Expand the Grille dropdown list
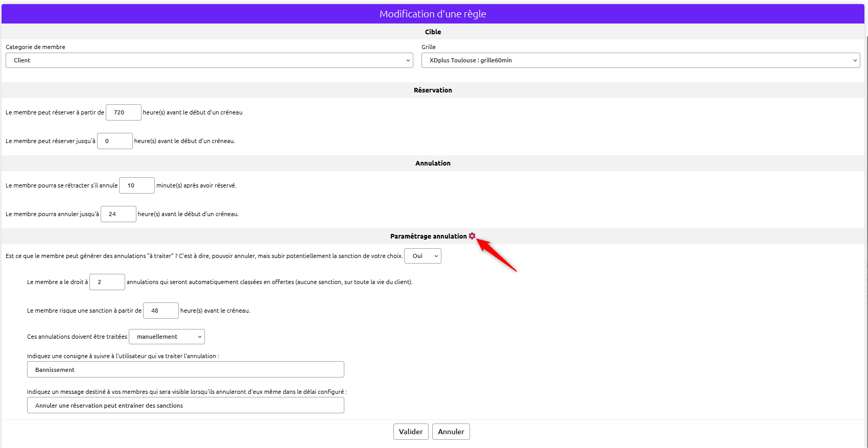Screen dimensions: 868x448 [640, 60]
